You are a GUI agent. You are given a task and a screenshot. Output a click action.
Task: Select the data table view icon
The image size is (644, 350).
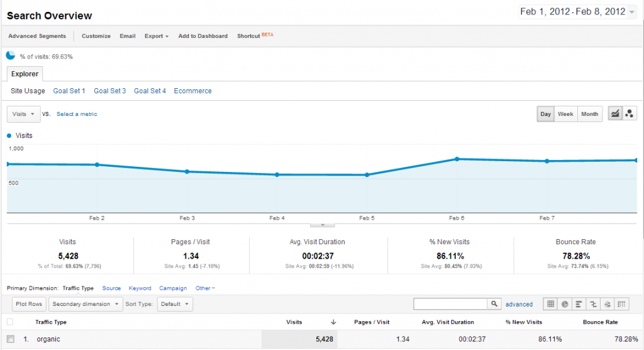coord(551,304)
